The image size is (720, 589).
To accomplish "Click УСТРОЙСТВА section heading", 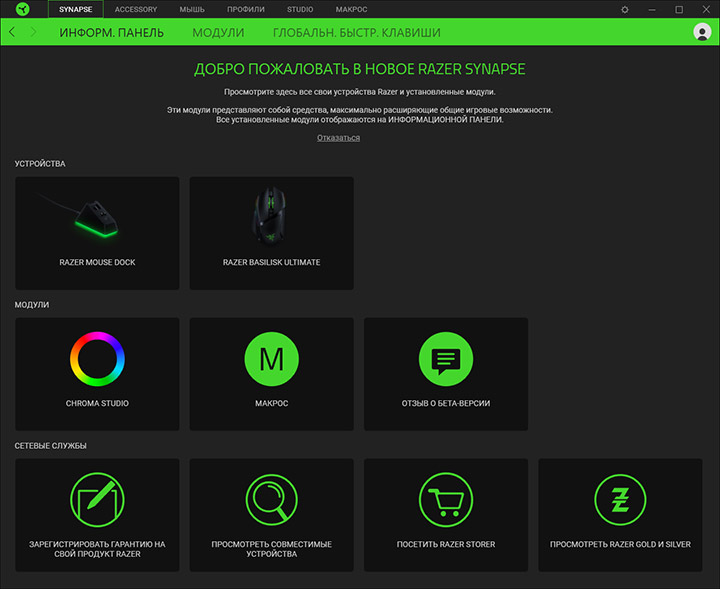I will point(40,164).
